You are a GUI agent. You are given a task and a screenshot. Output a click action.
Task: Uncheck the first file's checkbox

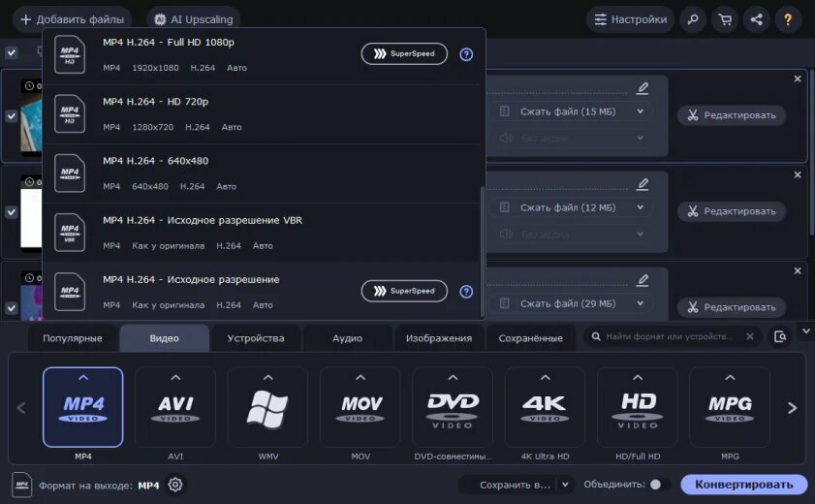[x=12, y=116]
